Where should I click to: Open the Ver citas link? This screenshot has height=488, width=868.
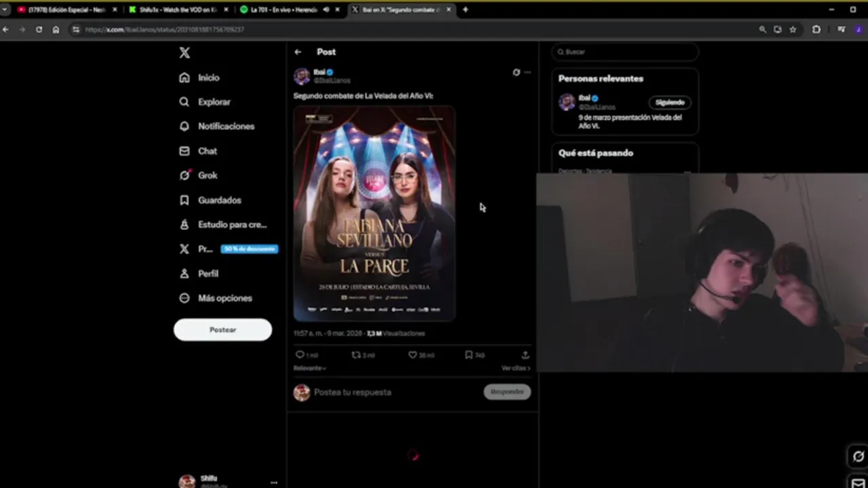515,368
